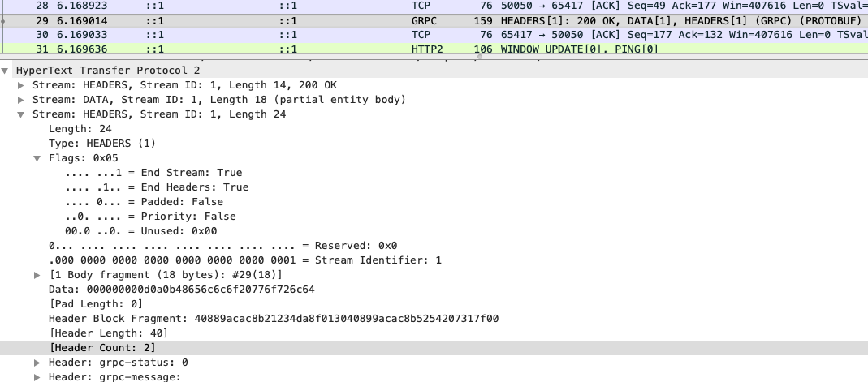Click time value 6.169033
The height and width of the screenshot is (382, 868).
point(82,35)
